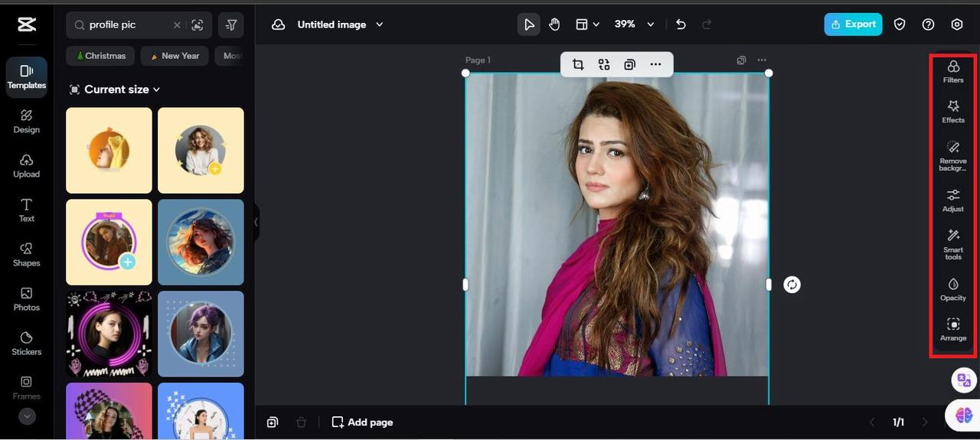
Task: Open the help question mark icon
Action: pos(928,24)
